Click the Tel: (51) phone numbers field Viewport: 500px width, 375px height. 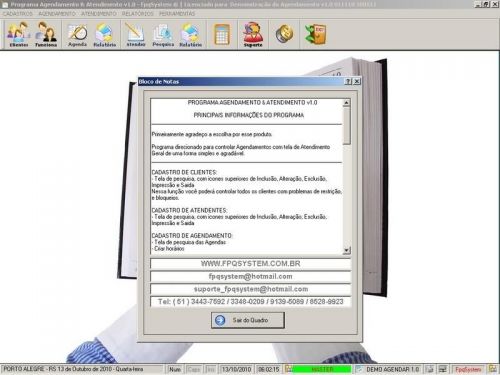click(x=250, y=302)
